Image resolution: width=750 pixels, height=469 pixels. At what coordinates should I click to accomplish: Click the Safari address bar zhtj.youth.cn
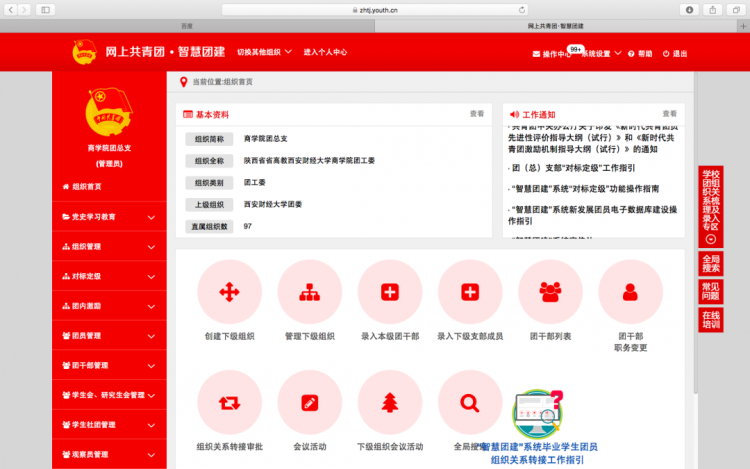375,10
